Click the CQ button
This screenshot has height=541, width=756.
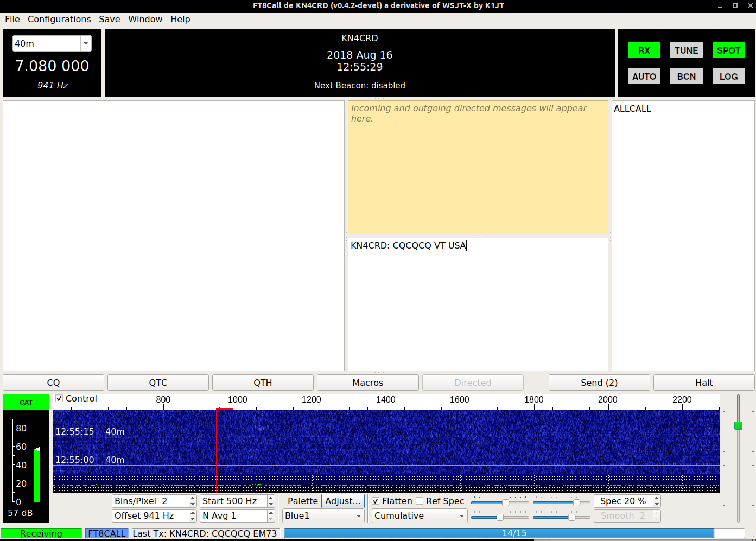[53, 383]
